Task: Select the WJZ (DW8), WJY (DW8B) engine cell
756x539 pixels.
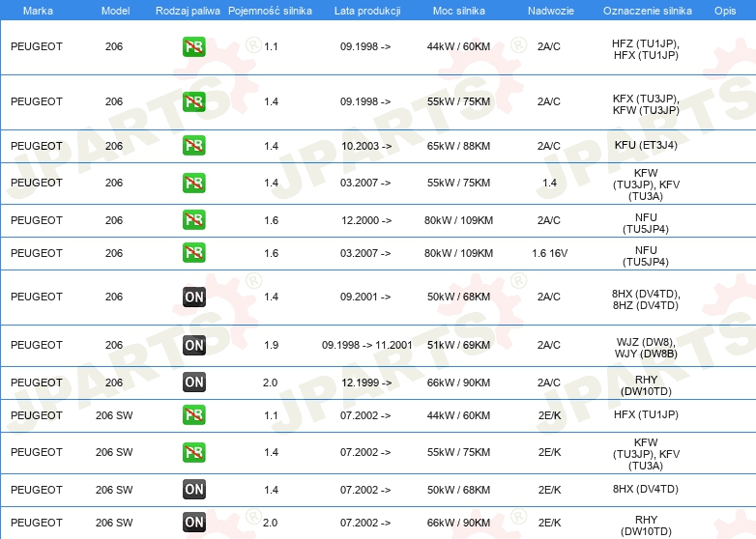Action: 646,346
